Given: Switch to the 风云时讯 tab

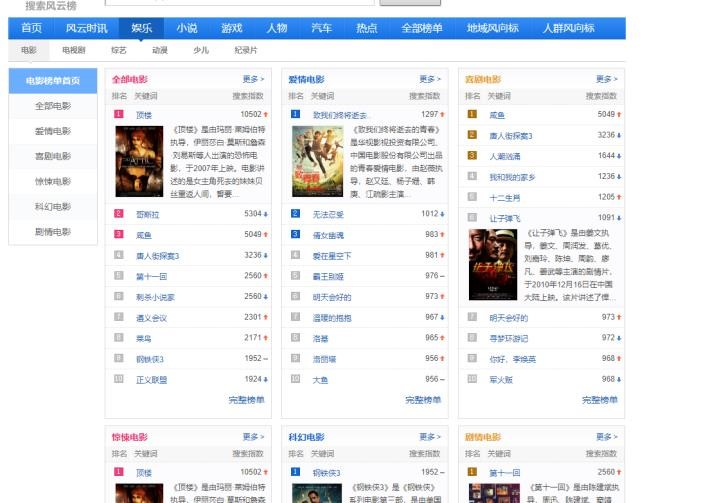Looking at the screenshot, I should coord(86,28).
